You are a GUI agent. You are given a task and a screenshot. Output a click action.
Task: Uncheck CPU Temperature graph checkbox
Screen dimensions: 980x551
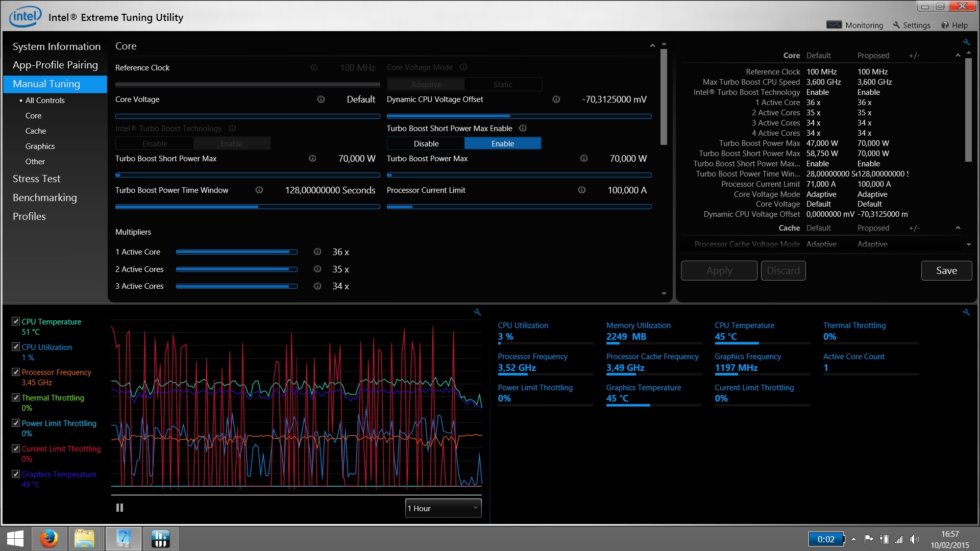[16, 321]
